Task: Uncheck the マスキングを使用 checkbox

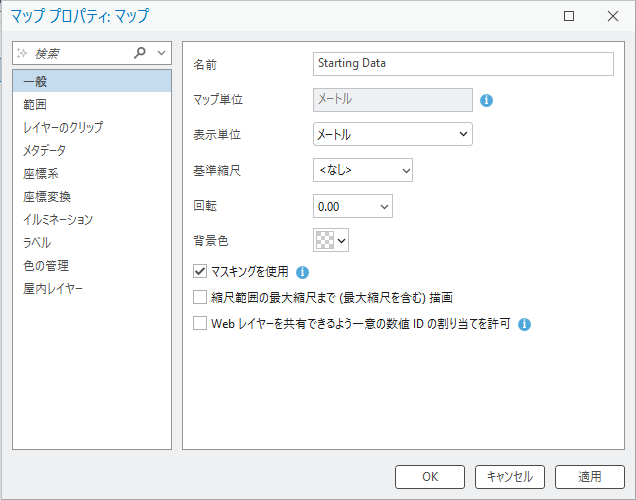Action: click(x=200, y=271)
